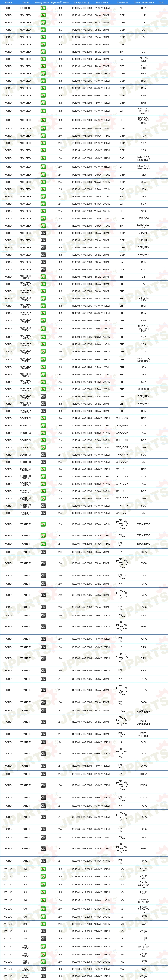
Task: Click diesel ON icon in V40 Kombi D 4192 T4 row
Action: coord(43,969)
